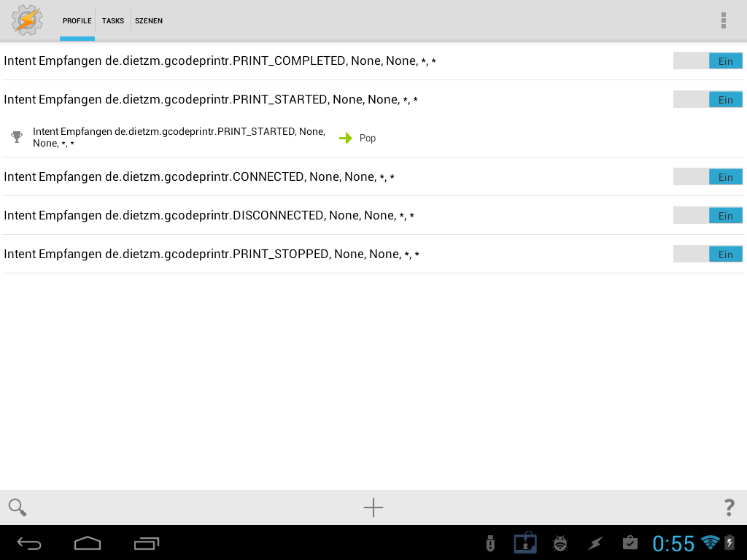Go to the Android home screen

[x=88, y=543]
